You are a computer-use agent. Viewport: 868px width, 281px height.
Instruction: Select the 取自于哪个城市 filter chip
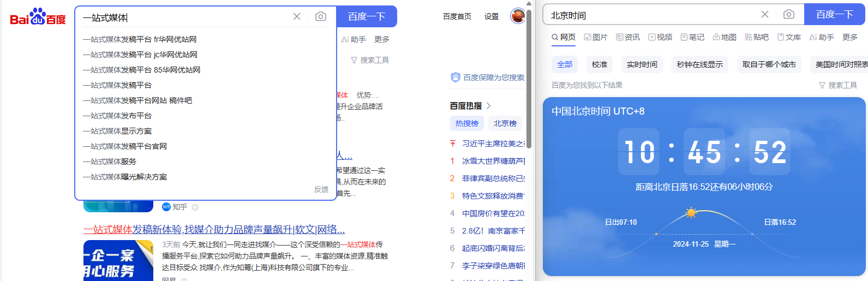click(769, 64)
